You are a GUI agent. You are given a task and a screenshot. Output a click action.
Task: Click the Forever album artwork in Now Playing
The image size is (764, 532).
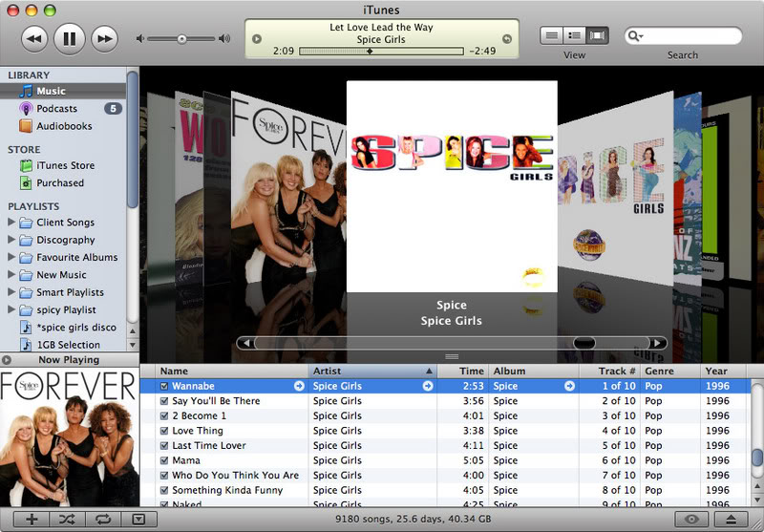[69, 437]
